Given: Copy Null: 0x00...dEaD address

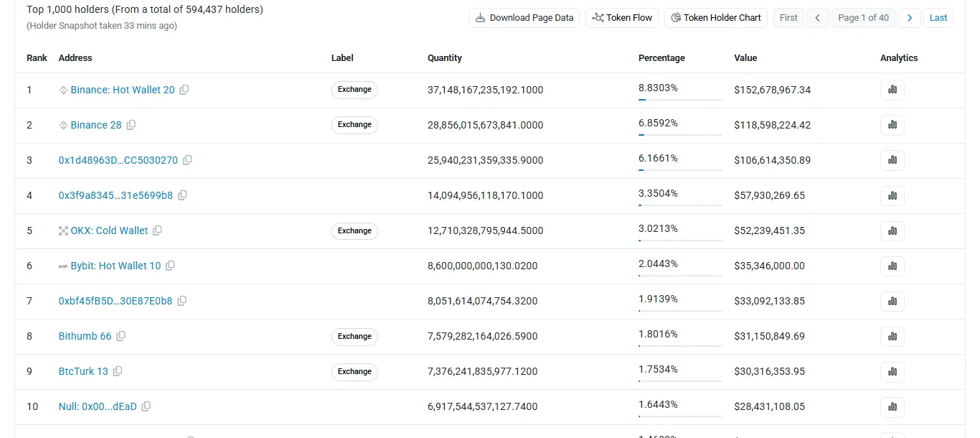Looking at the screenshot, I should click(146, 406).
